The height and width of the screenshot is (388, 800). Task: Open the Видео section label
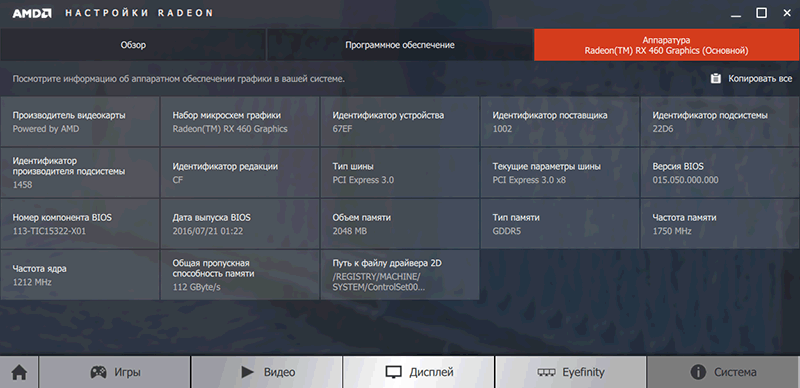click(x=280, y=372)
